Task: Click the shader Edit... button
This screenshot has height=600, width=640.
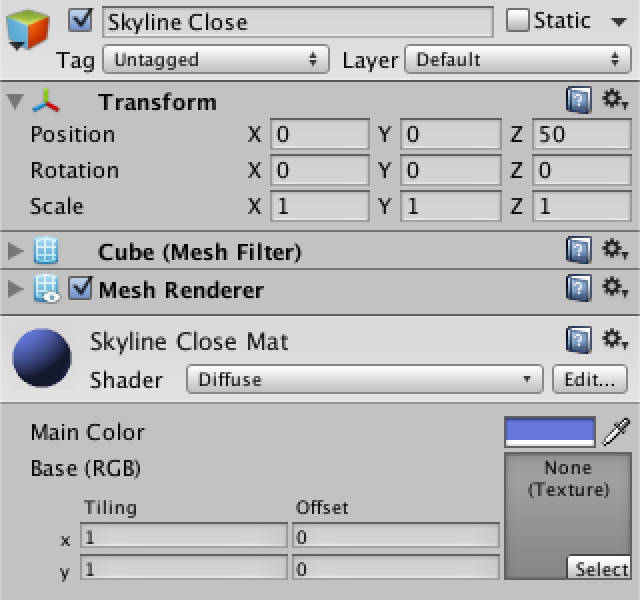Action: 589,380
